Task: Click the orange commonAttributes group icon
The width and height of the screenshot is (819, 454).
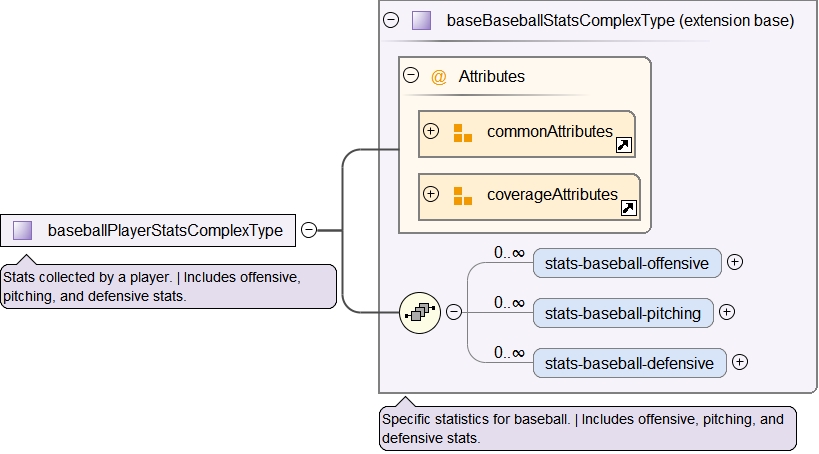Action: (462, 133)
